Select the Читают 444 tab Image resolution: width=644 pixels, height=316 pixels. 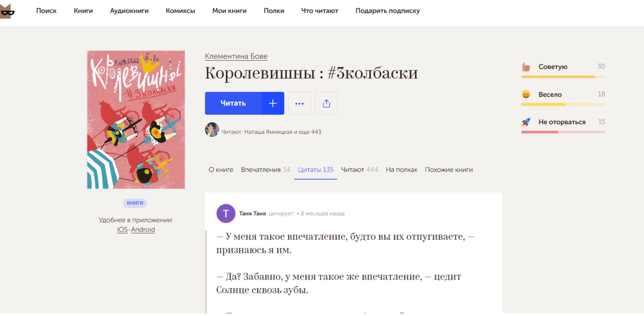click(x=359, y=169)
